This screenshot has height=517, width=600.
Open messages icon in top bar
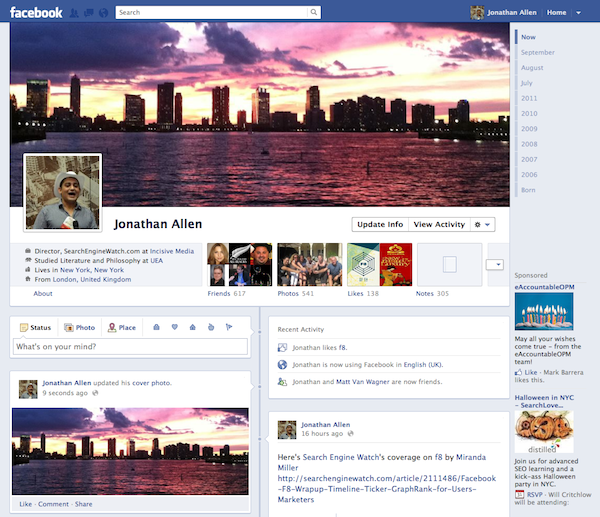point(89,13)
